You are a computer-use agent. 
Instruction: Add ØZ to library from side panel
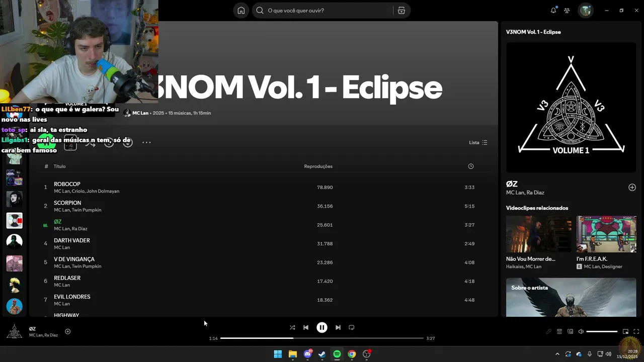pyautogui.click(x=632, y=188)
